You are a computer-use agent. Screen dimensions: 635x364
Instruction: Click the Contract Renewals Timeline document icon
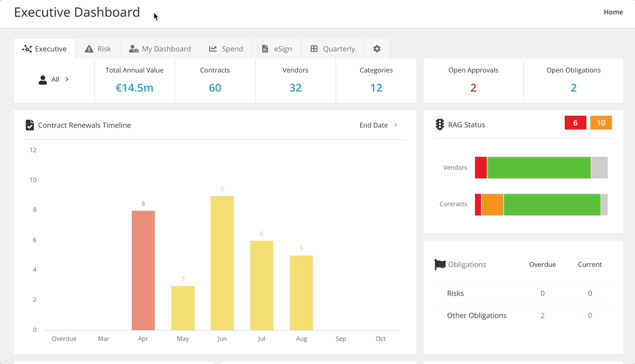[x=30, y=125]
